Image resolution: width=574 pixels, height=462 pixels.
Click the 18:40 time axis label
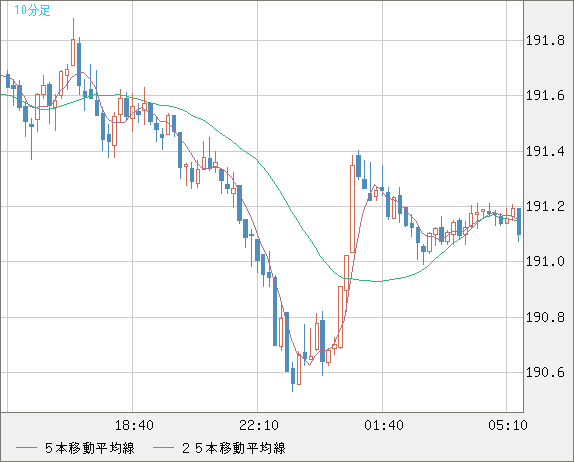134,425
